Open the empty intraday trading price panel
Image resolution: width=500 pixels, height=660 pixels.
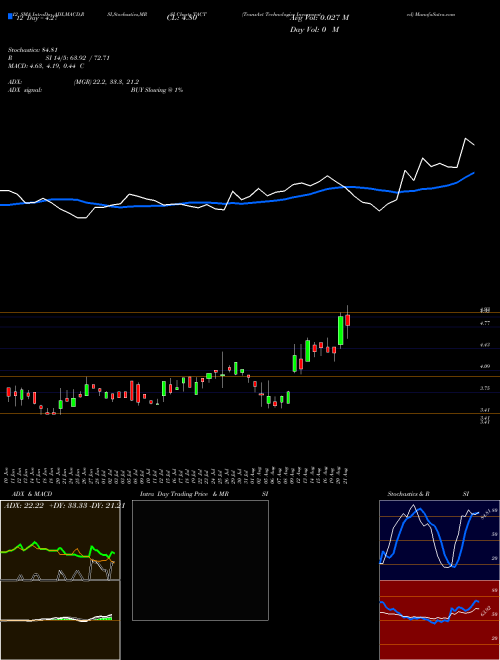tap(200, 560)
